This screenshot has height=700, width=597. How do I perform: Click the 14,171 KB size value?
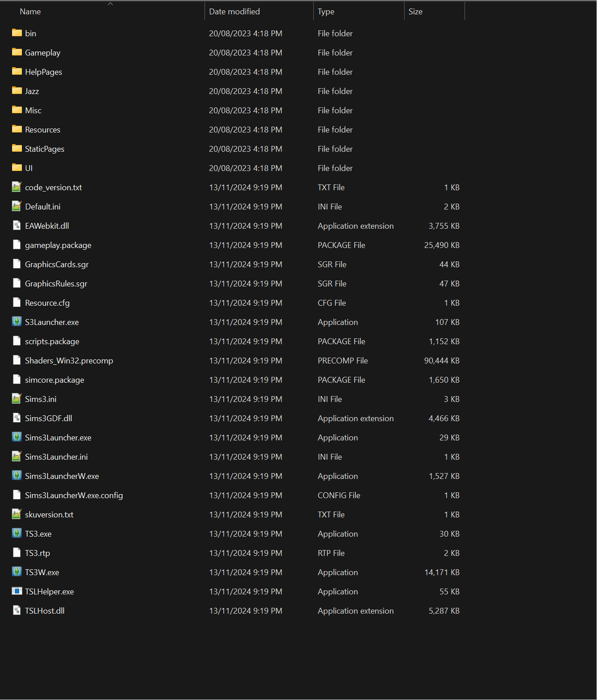pyautogui.click(x=442, y=572)
